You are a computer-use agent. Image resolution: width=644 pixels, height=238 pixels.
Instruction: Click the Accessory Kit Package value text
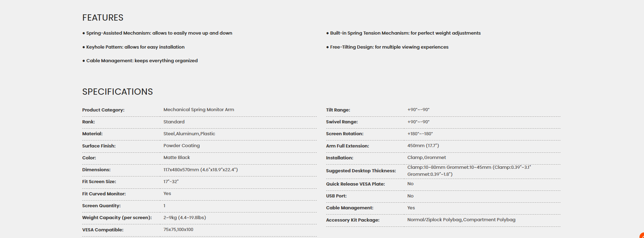point(461,220)
